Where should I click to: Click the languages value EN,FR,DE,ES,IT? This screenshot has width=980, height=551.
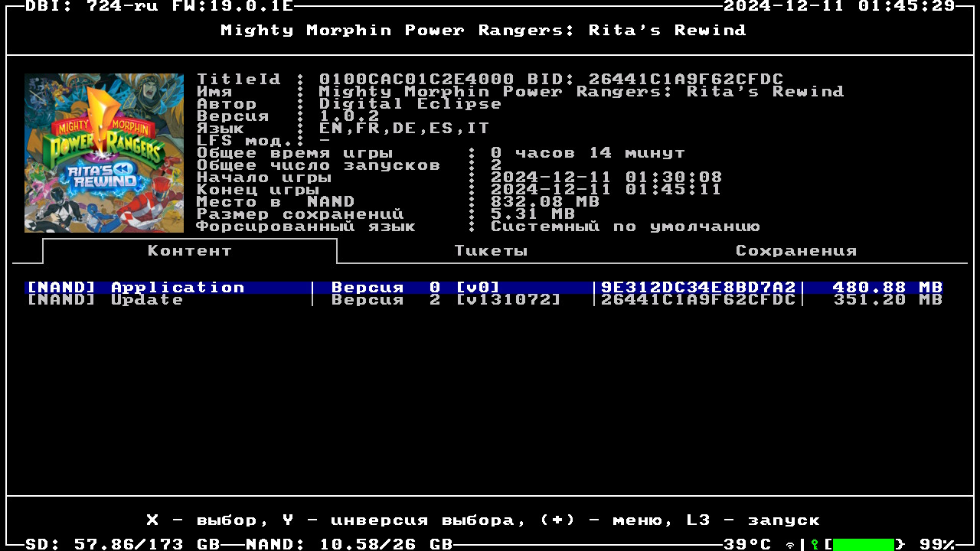404,129
